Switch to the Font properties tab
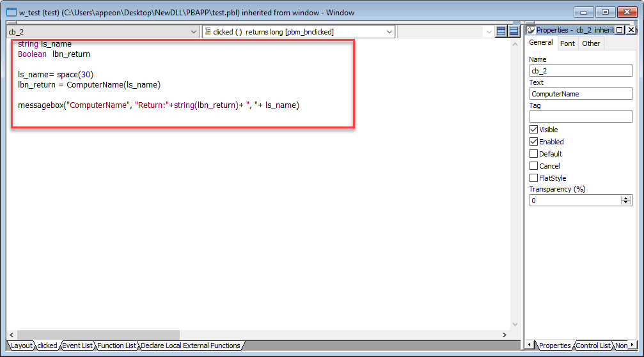Viewport: 644px width, 357px height. [567, 43]
